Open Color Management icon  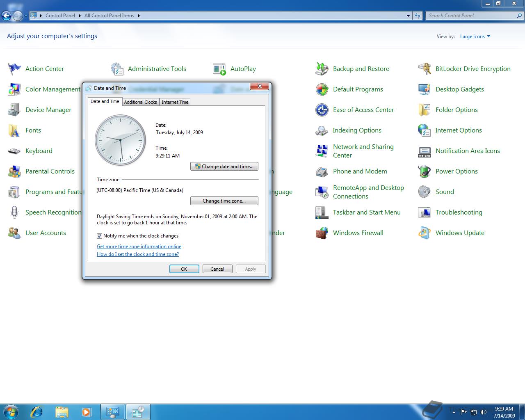(14, 89)
